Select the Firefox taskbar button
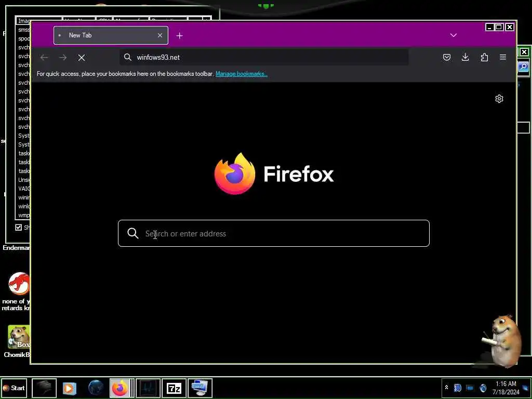The width and height of the screenshot is (532, 399). tap(120, 388)
